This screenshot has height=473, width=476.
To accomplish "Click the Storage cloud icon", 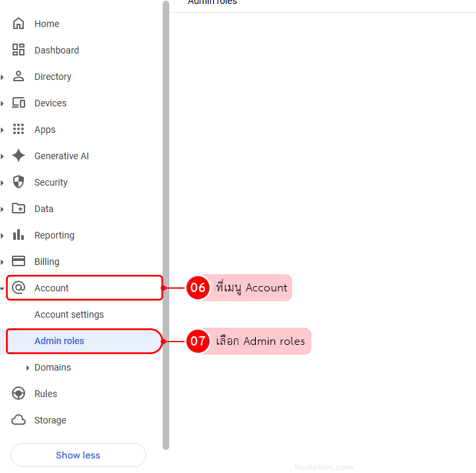I will click(x=19, y=420).
